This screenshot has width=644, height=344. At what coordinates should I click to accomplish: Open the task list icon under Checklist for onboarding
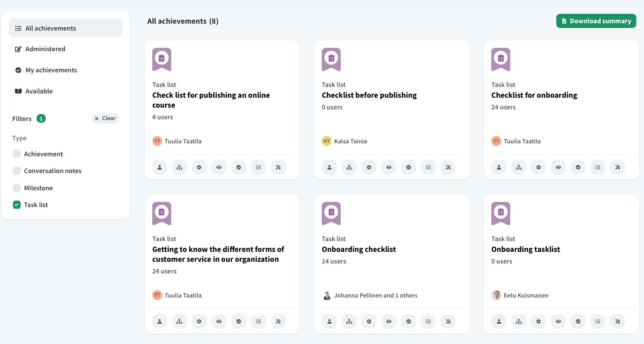tap(598, 167)
